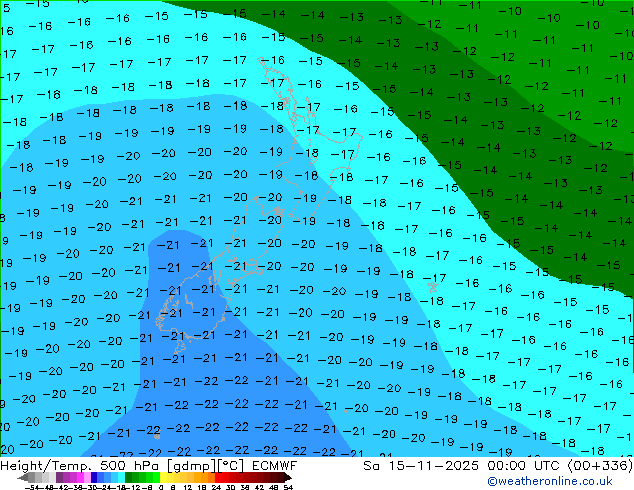Click the Stewart Island outline south of South Island
The width and height of the screenshot is (634, 490).
(180, 346)
